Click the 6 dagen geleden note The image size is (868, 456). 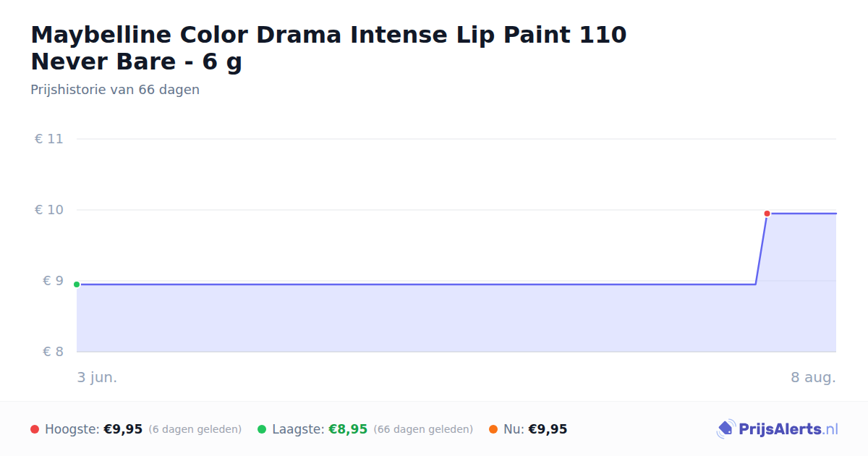point(195,429)
